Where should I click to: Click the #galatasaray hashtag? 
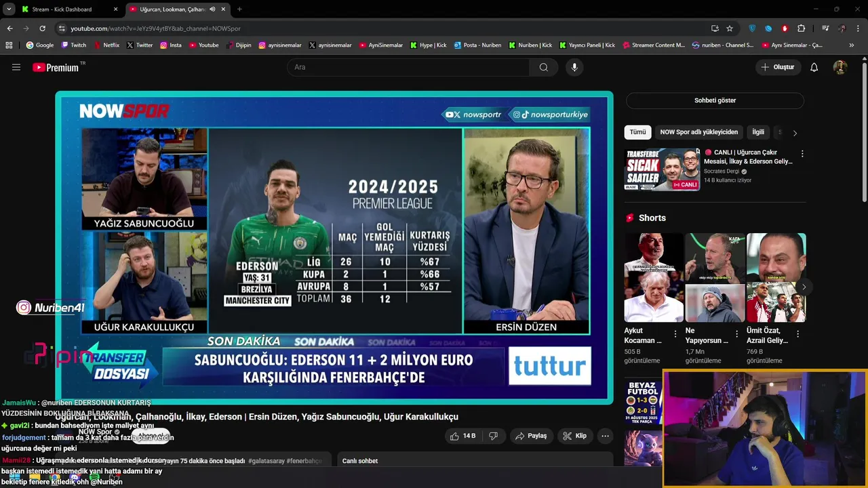[x=267, y=461]
